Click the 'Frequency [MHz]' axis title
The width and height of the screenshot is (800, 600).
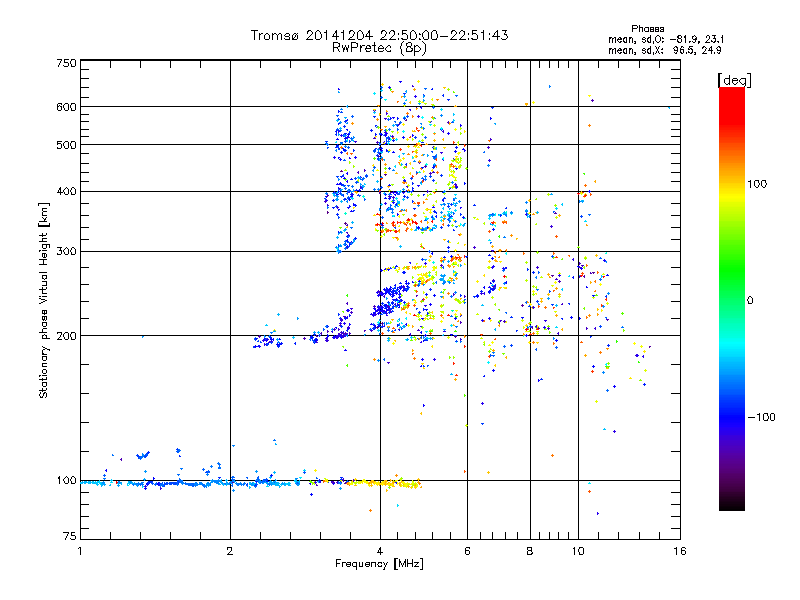coord(379,564)
